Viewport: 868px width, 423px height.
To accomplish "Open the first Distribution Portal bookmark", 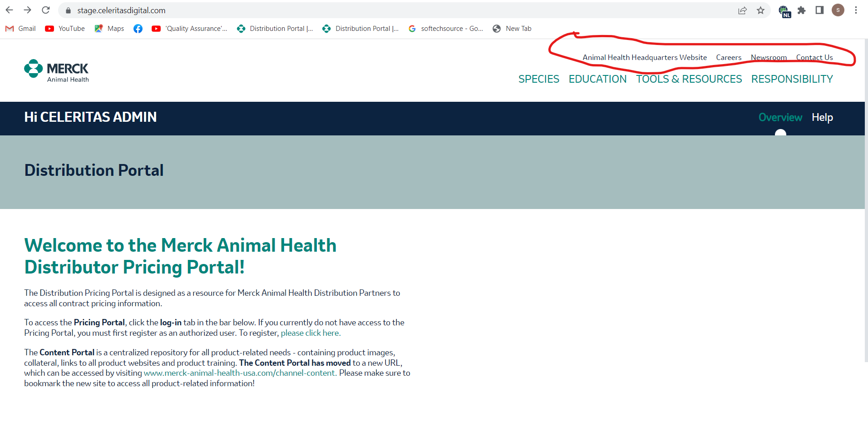I will pyautogui.click(x=275, y=29).
